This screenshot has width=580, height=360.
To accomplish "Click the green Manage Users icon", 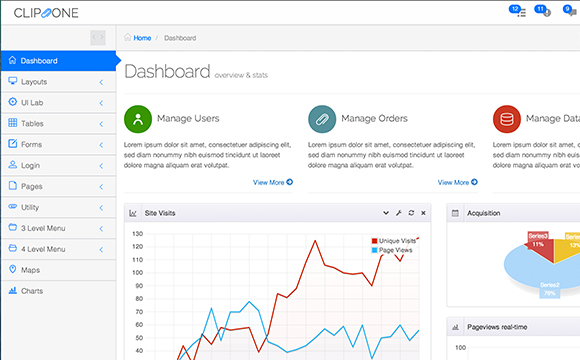I will point(138,119).
